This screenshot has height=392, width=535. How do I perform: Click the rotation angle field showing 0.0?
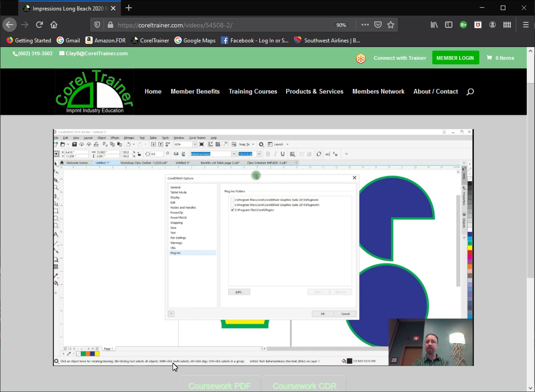157,154
